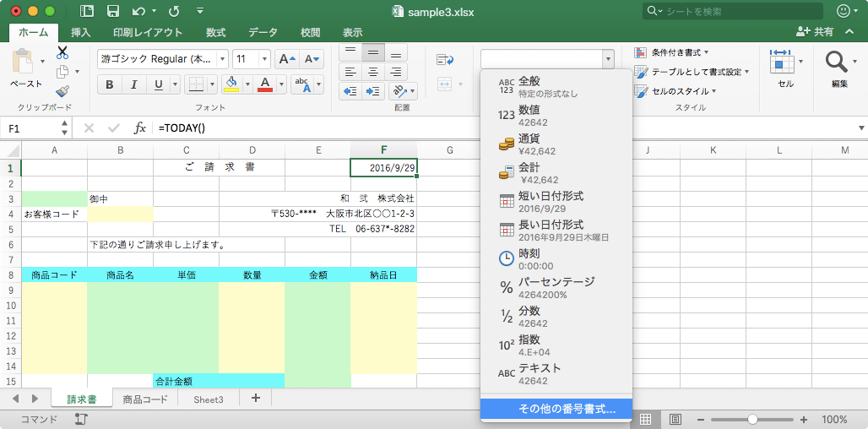868x429 pixels.
Task: Switch to the 商品コード sheet tab
Action: 144,399
